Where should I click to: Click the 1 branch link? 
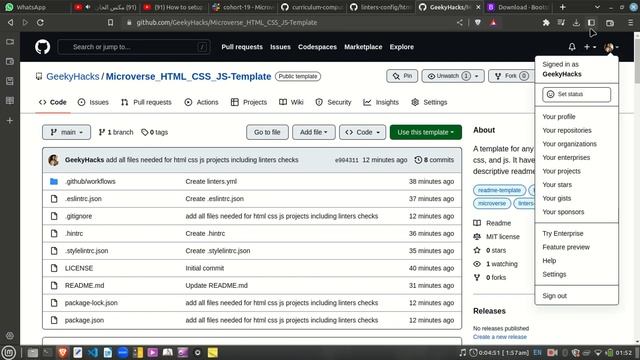(116, 132)
